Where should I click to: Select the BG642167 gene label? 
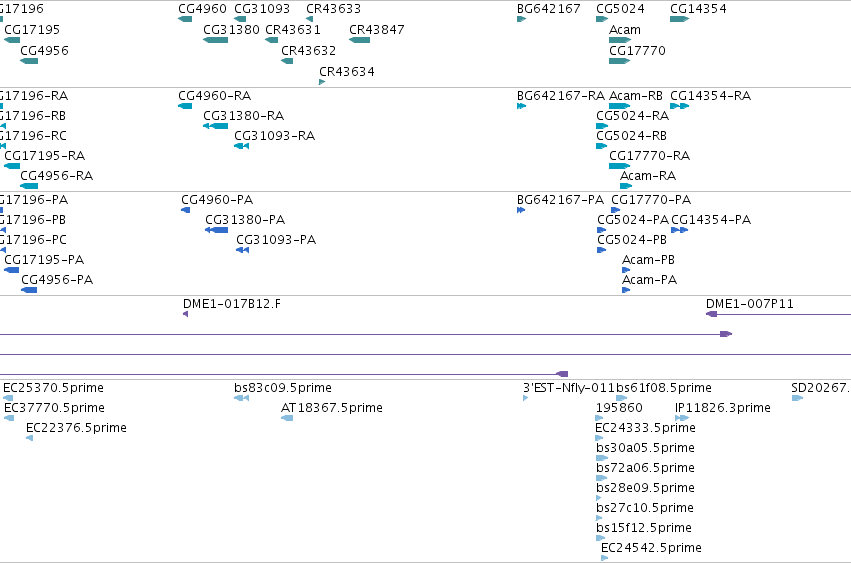coord(549,9)
